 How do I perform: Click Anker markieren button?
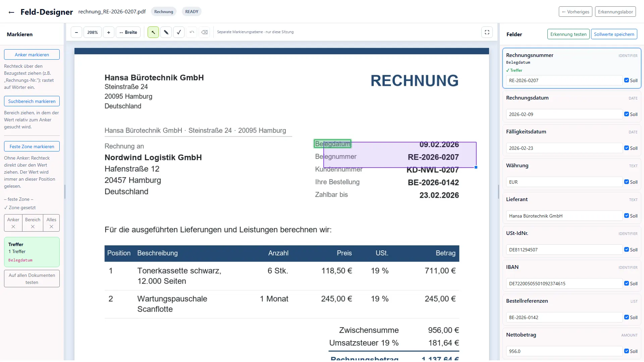(32, 55)
